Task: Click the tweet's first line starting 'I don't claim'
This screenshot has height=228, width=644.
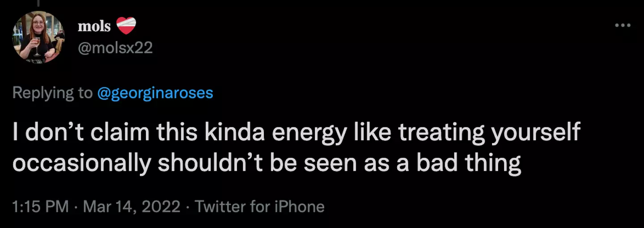Action: pyautogui.click(x=295, y=133)
